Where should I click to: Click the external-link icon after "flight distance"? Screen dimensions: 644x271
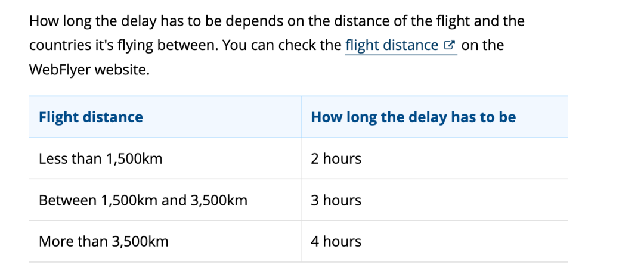(x=450, y=45)
